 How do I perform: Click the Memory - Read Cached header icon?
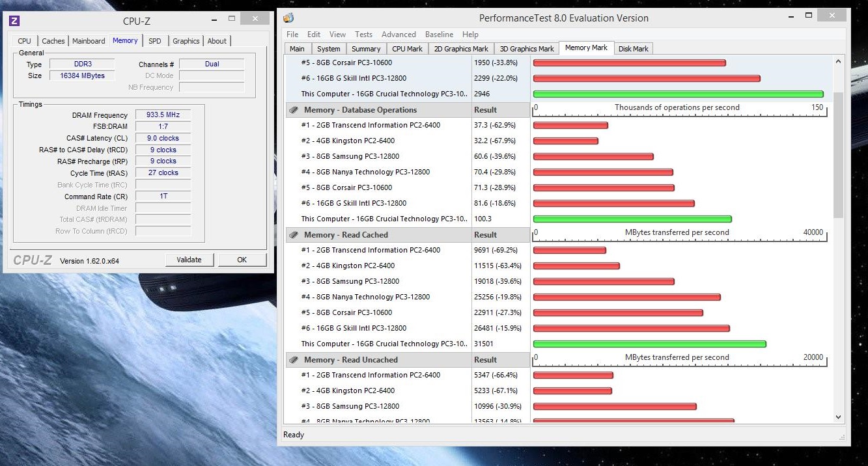(x=294, y=235)
